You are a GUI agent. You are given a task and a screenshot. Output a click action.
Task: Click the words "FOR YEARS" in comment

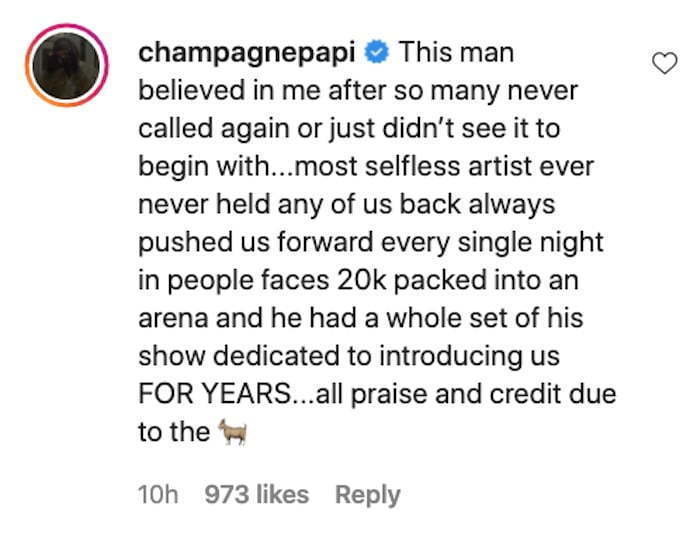(x=215, y=394)
